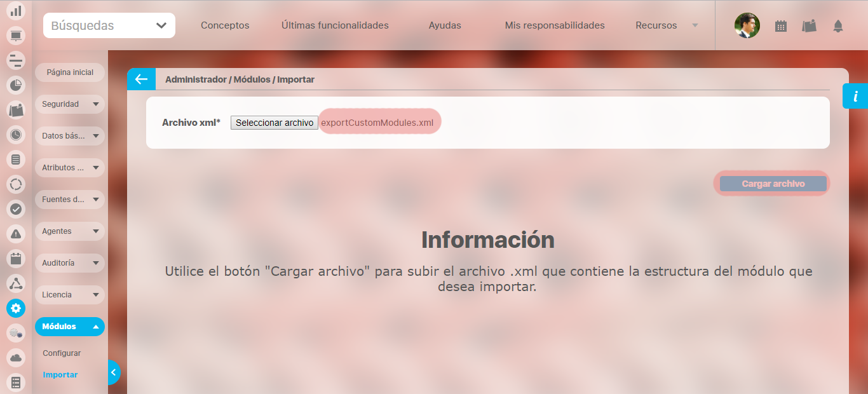The width and height of the screenshot is (868, 394).
Task: Click the warning triangle sidebar icon
Action: [16, 234]
